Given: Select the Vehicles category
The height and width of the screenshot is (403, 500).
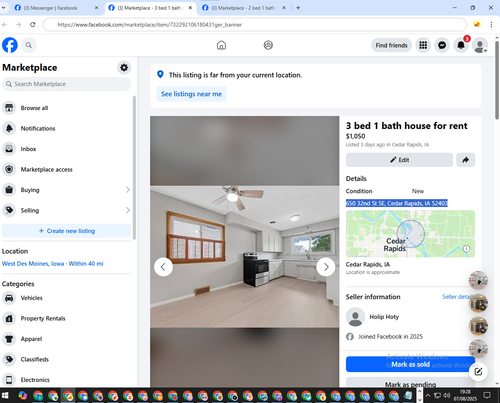Looking at the screenshot, I should [67, 298].
